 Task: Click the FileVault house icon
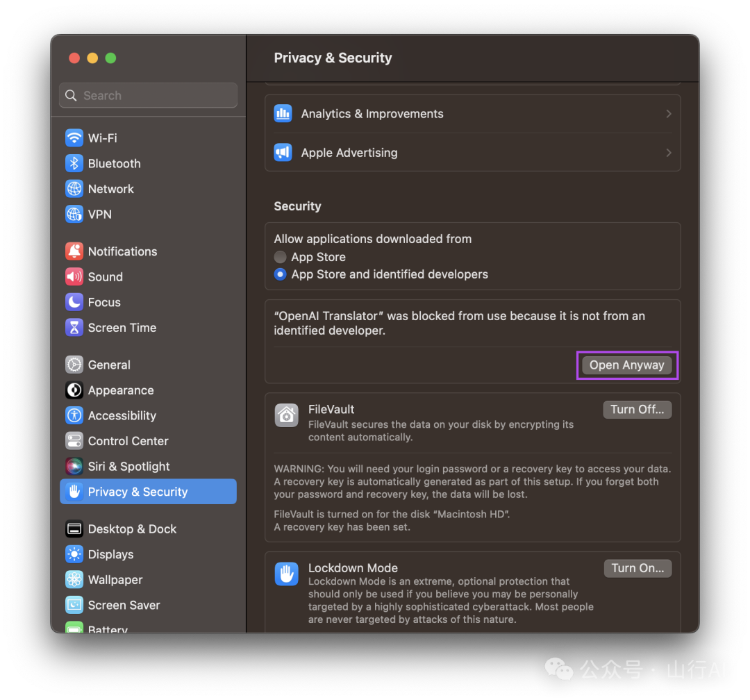(x=286, y=415)
